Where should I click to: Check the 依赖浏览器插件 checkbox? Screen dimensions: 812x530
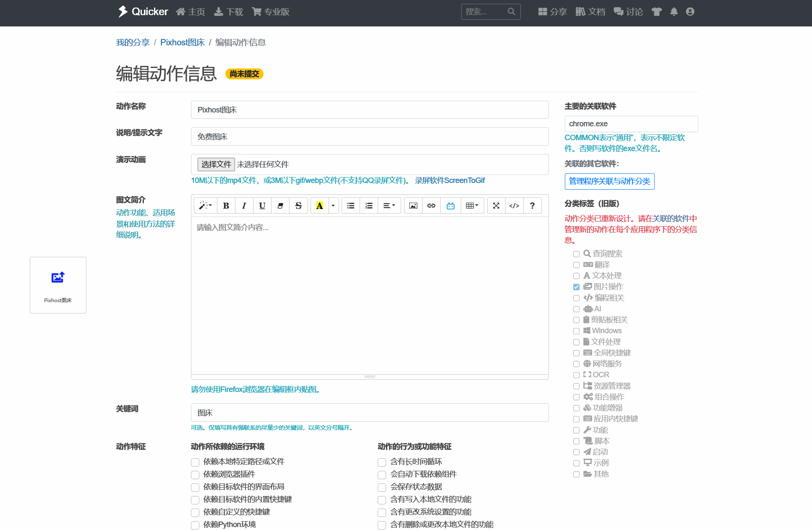pyautogui.click(x=195, y=475)
